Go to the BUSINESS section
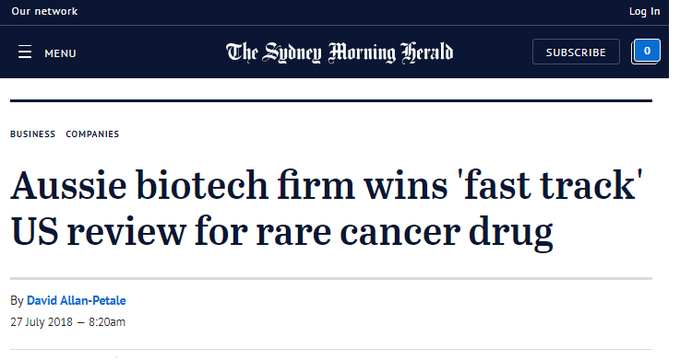The image size is (680, 360). tap(33, 134)
